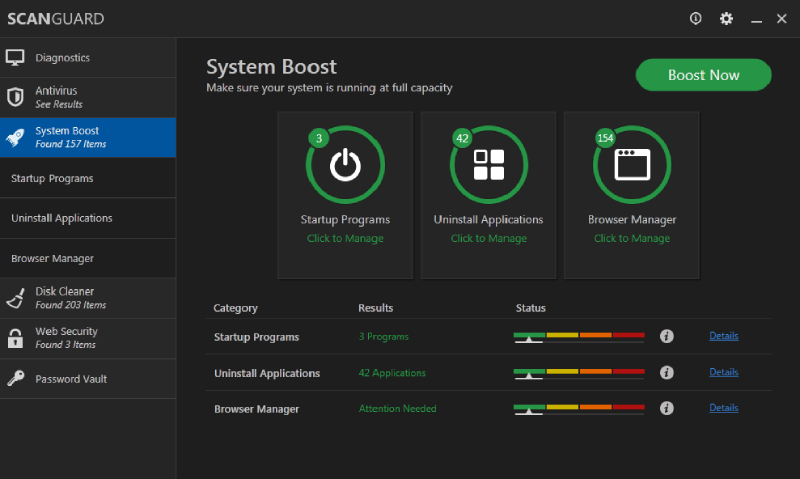Click status meter in Uninstall Applications row
Image resolution: width=800 pixels, height=479 pixels.
click(579, 373)
